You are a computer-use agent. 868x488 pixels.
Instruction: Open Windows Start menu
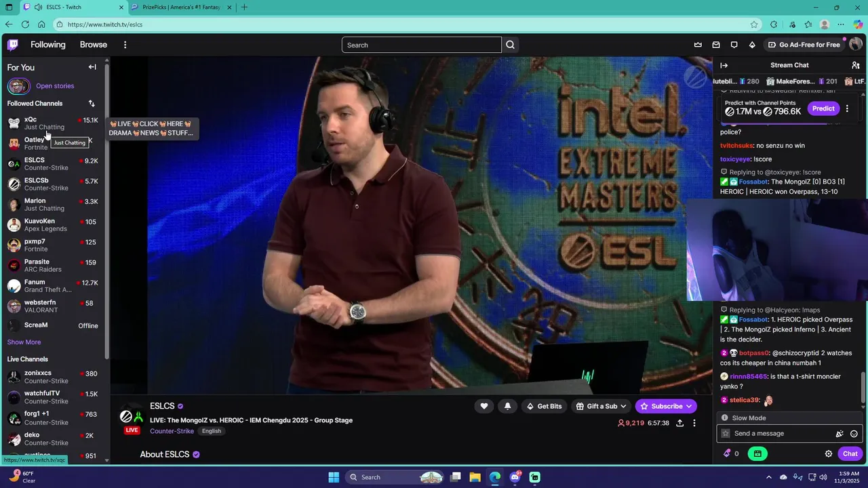[x=334, y=477]
